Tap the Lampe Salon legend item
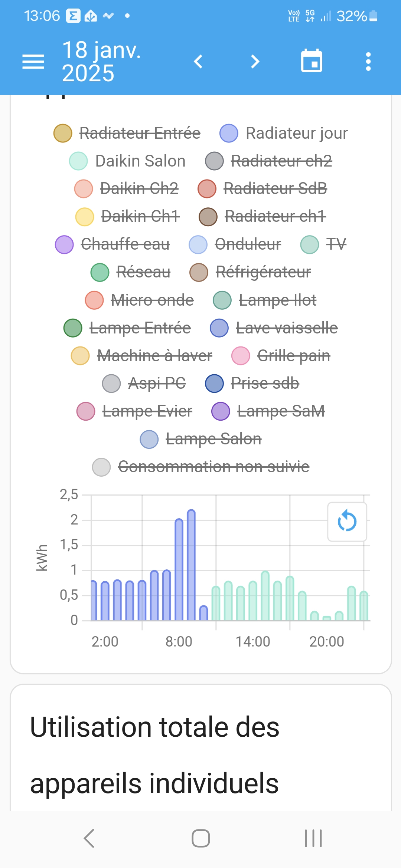 tap(201, 439)
